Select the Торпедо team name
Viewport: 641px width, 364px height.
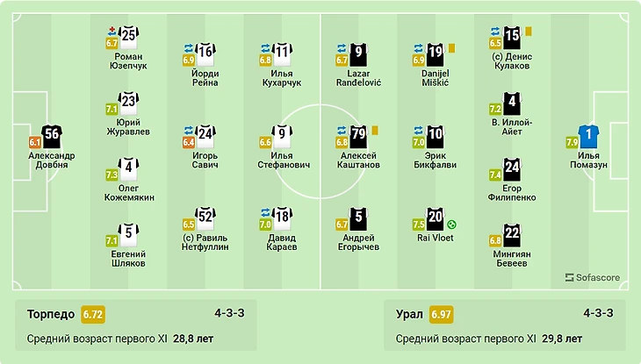tap(51, 314)
